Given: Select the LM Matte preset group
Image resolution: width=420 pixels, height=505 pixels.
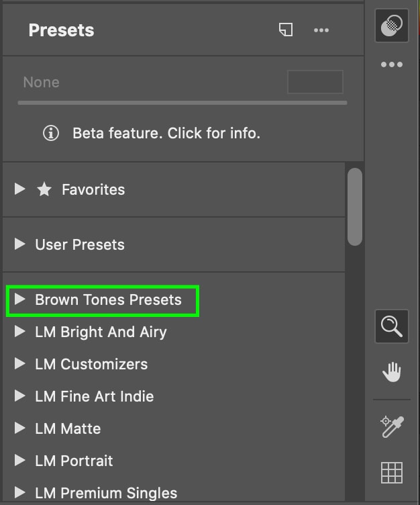Looking at the screenshot, I should 68,428.
